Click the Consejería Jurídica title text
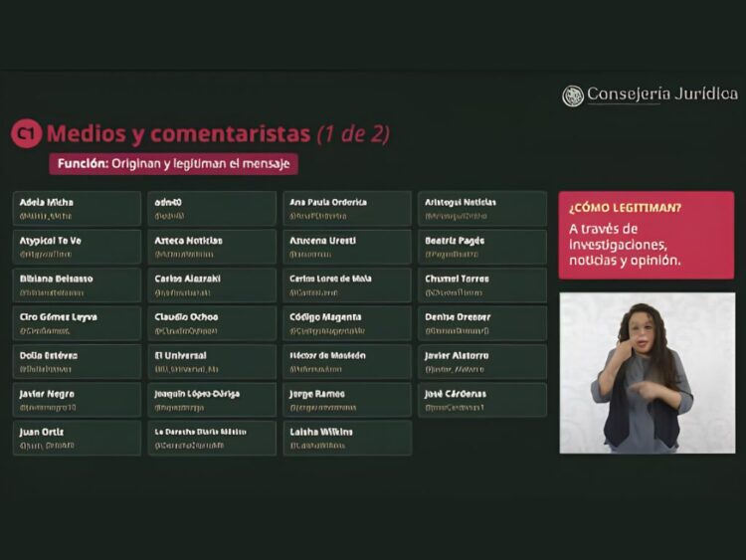 click(662, 93)
